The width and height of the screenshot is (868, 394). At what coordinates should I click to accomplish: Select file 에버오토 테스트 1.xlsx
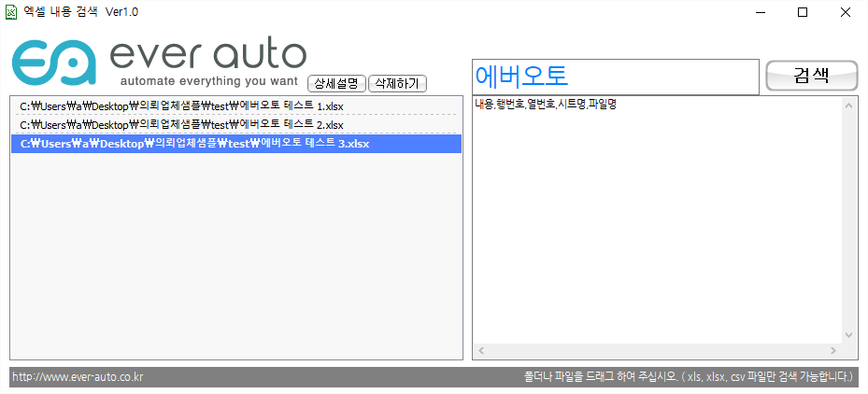click(236, 106)
